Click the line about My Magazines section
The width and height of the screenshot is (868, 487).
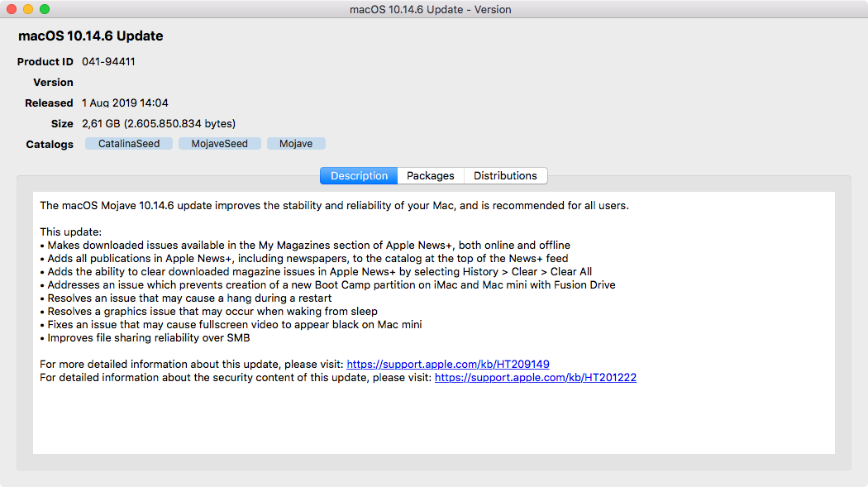click(305, 246)
